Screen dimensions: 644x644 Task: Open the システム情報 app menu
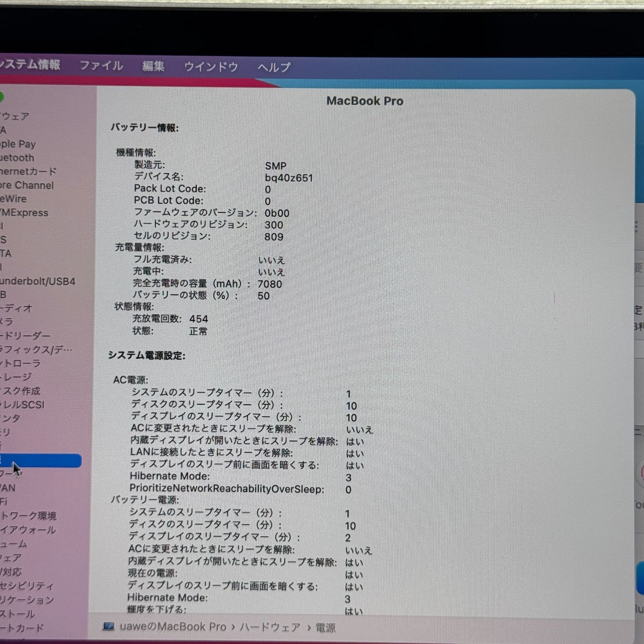pos(30,65)
